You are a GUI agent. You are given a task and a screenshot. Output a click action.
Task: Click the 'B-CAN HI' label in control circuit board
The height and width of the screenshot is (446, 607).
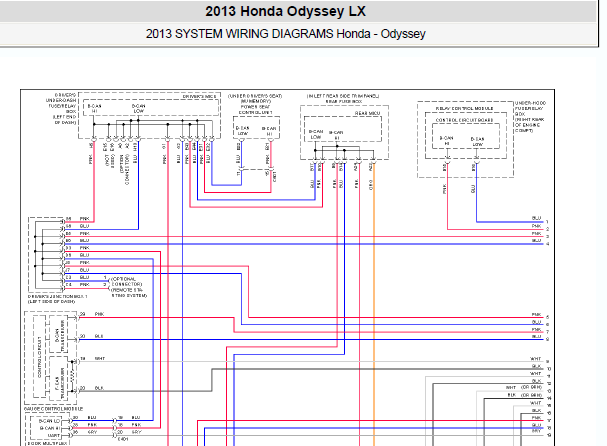click(446, 141)
